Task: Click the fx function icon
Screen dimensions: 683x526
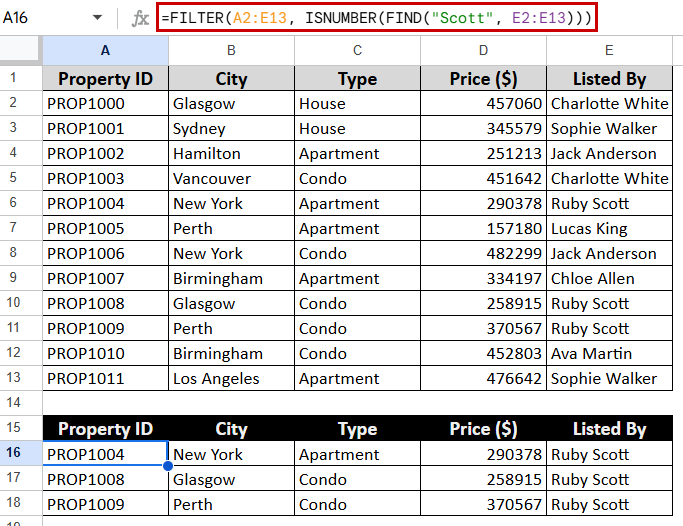Action: coord(140,18)
